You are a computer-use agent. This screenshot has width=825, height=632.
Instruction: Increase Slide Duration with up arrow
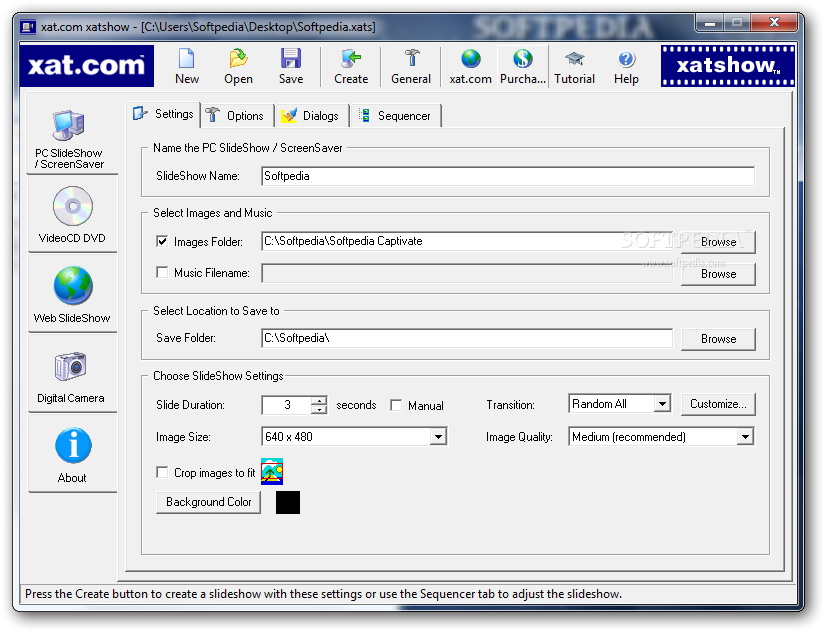(x=319, y=400)
